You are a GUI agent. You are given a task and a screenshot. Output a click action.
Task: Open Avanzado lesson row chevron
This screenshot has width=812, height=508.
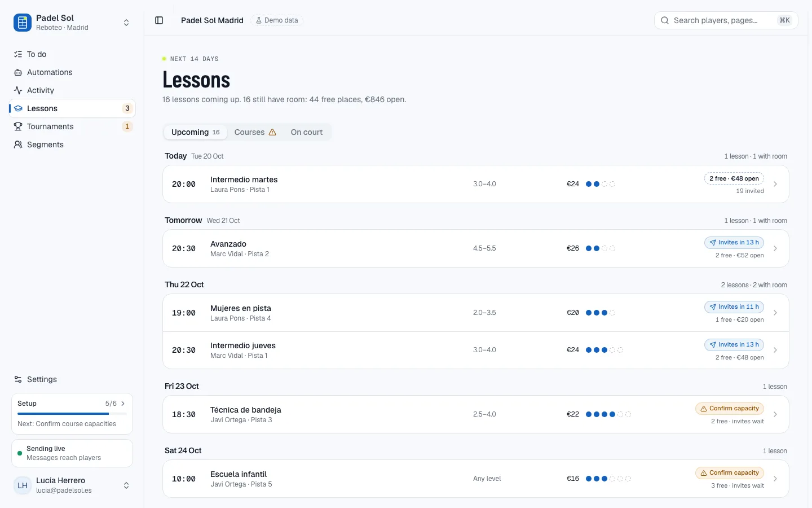(x=775, y=248)
